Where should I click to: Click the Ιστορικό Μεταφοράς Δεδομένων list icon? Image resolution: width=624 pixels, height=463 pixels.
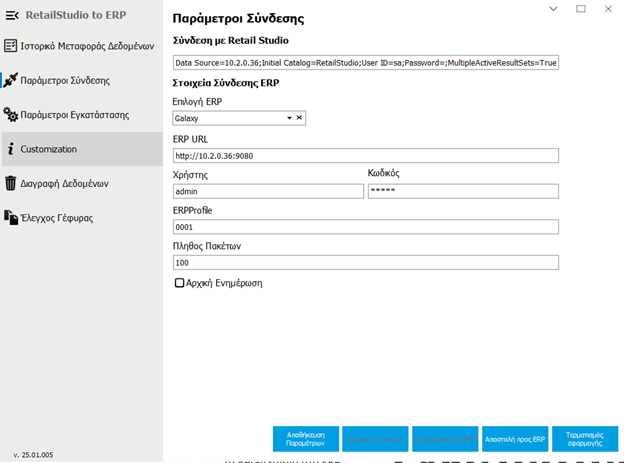pos(10,46)
